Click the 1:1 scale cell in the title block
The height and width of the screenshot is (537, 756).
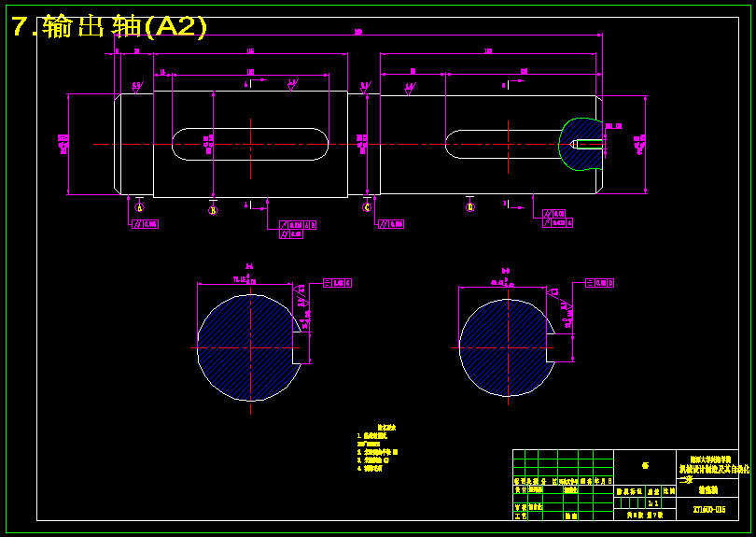pyautogui.click(x=653, y=503)
